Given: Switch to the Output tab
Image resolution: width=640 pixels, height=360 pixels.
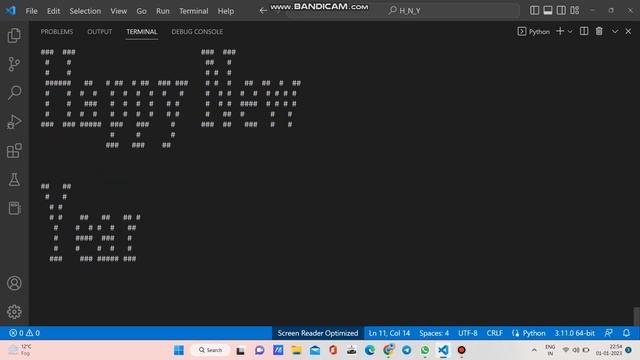Looking at the screenshot, I should (x=100, y=31).
